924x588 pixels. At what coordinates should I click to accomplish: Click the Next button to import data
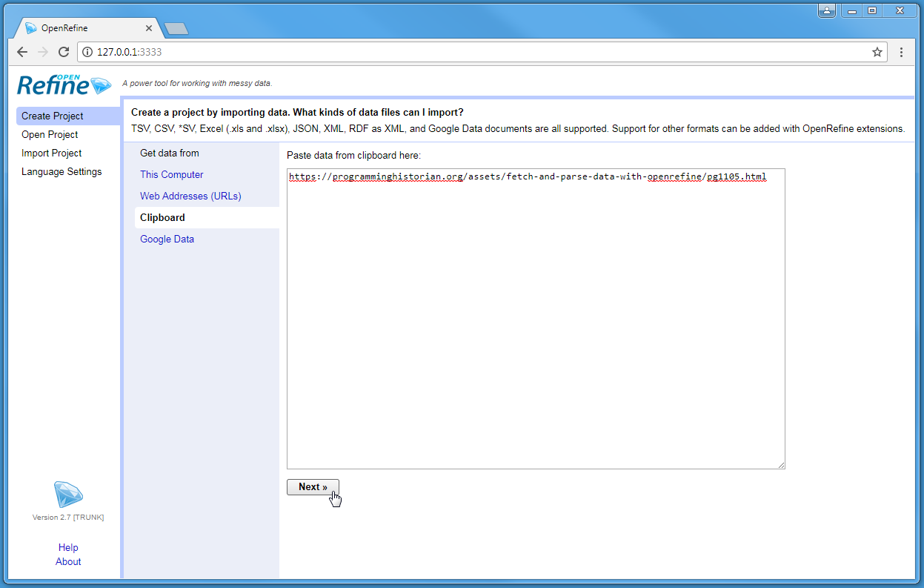(313, 487)
